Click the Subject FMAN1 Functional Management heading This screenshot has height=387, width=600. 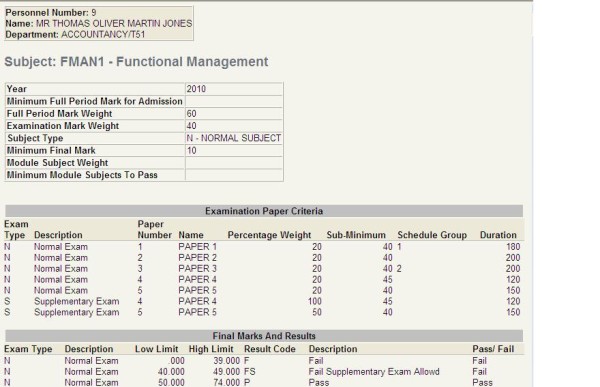click(x=136, y=62)
